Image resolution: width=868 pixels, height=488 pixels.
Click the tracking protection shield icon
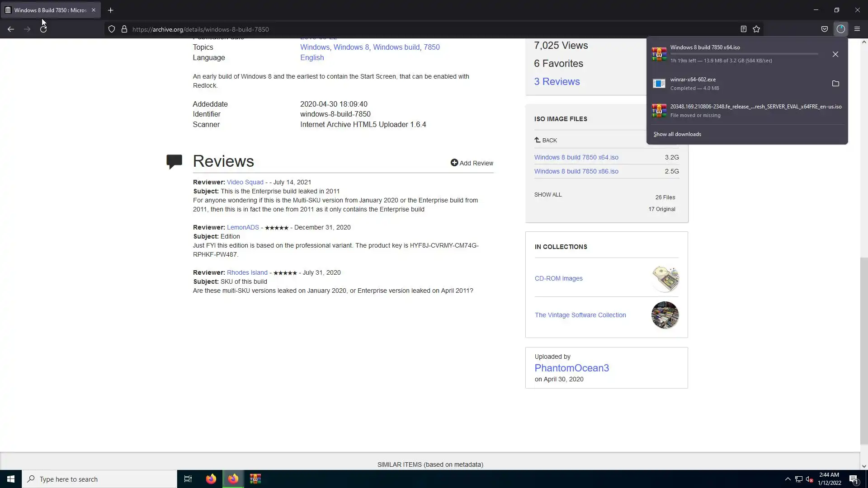[112, 29]
